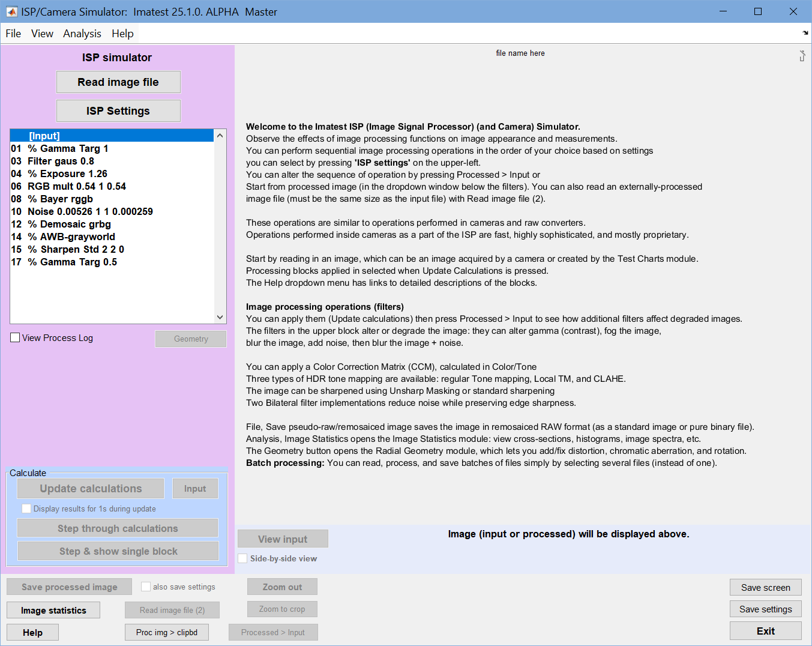
Task: Open ISP Settings
Action: click(x=118, y=111)
